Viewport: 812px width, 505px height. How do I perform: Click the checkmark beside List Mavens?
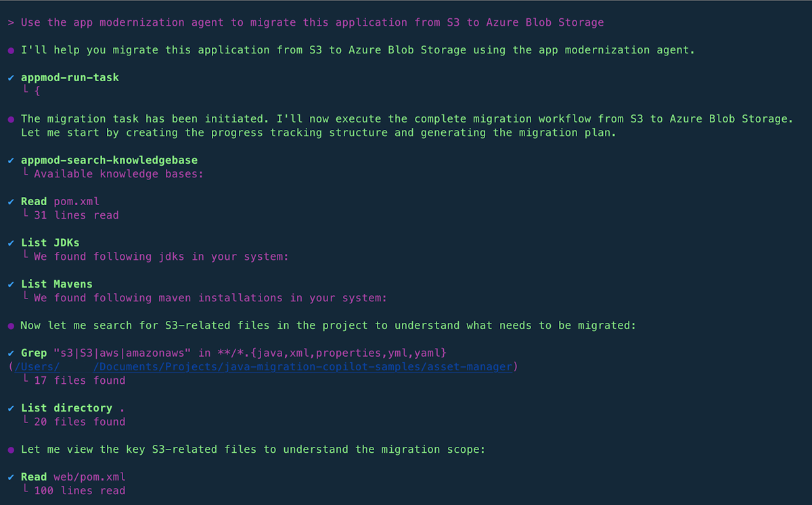11,284
